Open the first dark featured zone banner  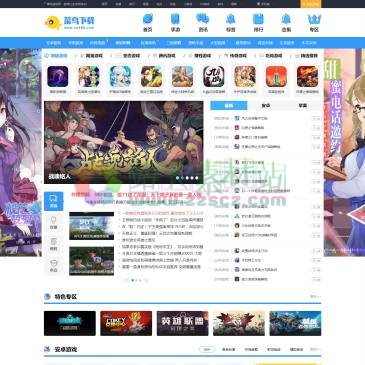70,323
